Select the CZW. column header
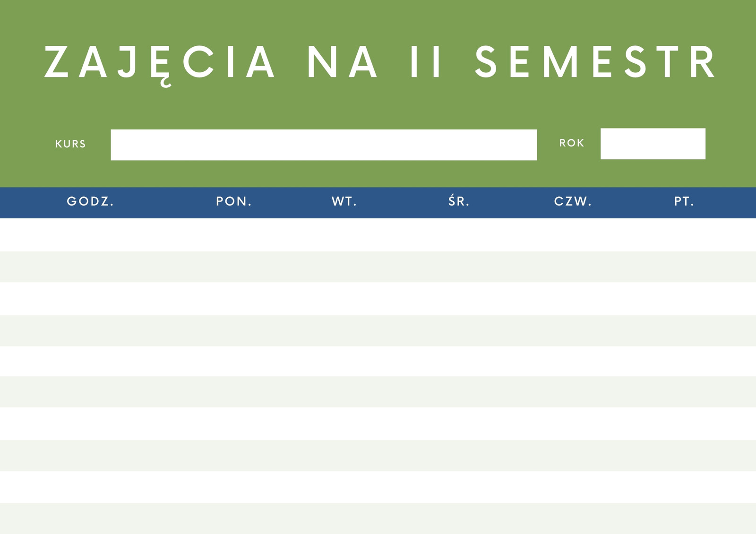 (573, 202)
